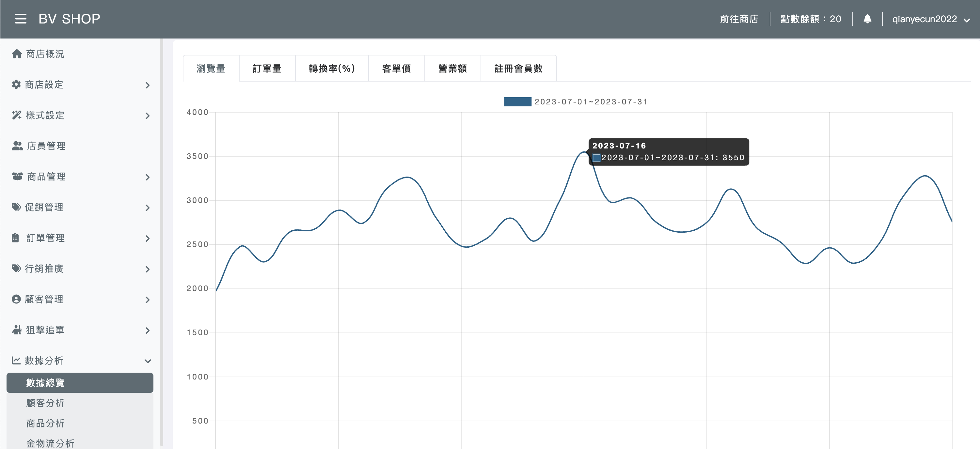
Task: Click the tag icon for 促銷管理
Action: [16, 207]
